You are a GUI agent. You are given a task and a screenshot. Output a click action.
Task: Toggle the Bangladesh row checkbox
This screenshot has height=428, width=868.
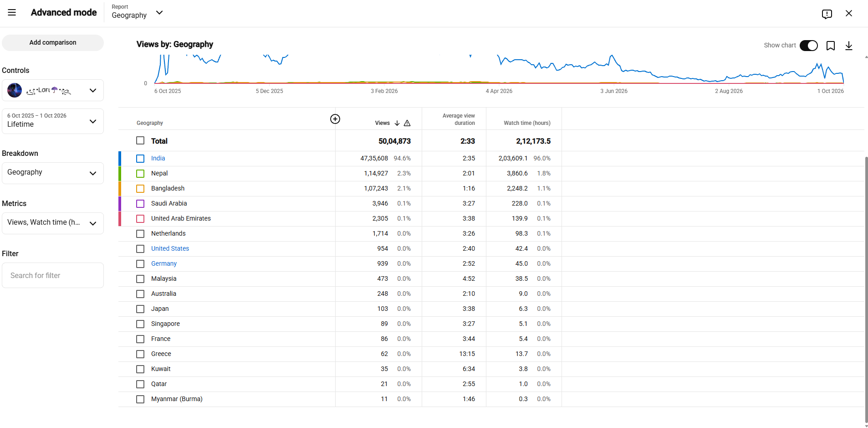coord(140,189)
